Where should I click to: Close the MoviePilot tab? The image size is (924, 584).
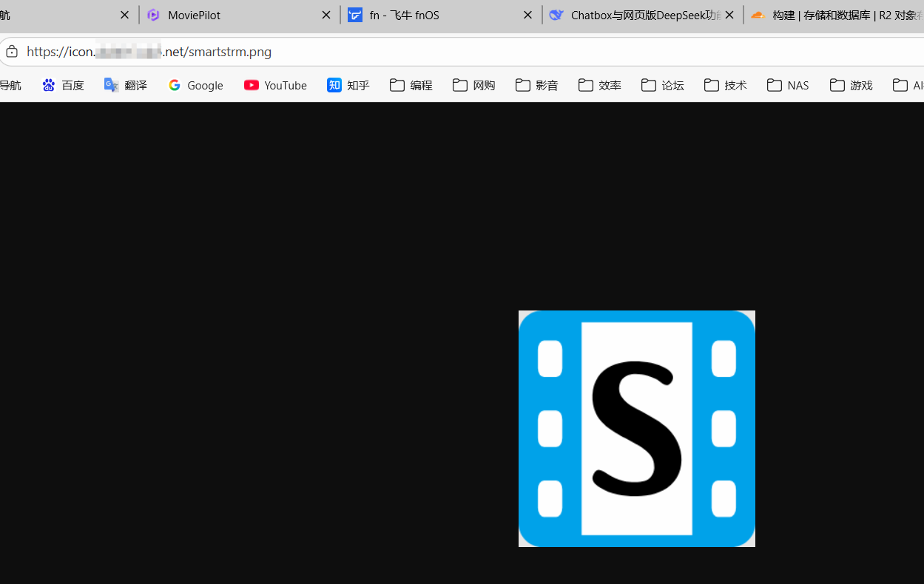(x=326, y=15)
